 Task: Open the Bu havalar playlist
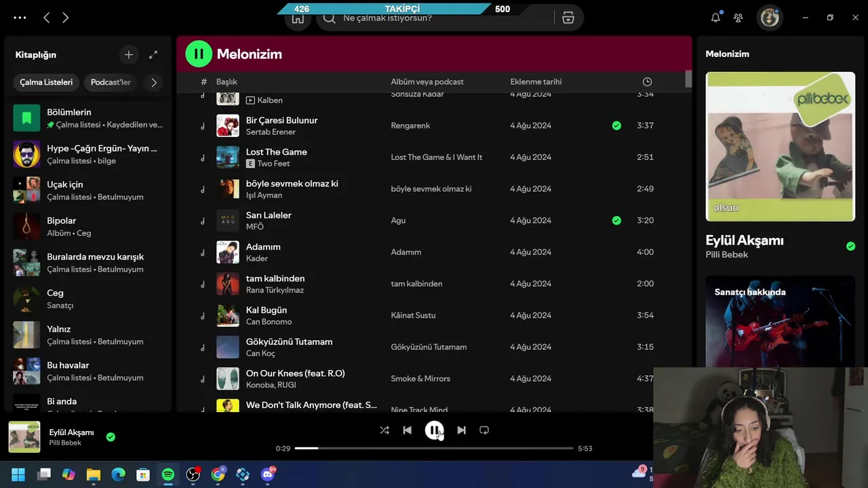pos(88,371)
